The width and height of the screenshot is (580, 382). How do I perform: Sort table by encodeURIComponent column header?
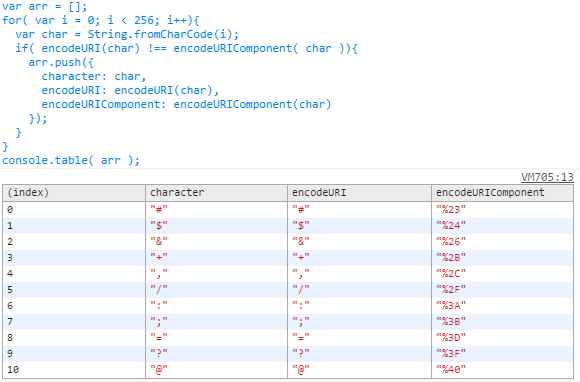click(x=502, y=193)
